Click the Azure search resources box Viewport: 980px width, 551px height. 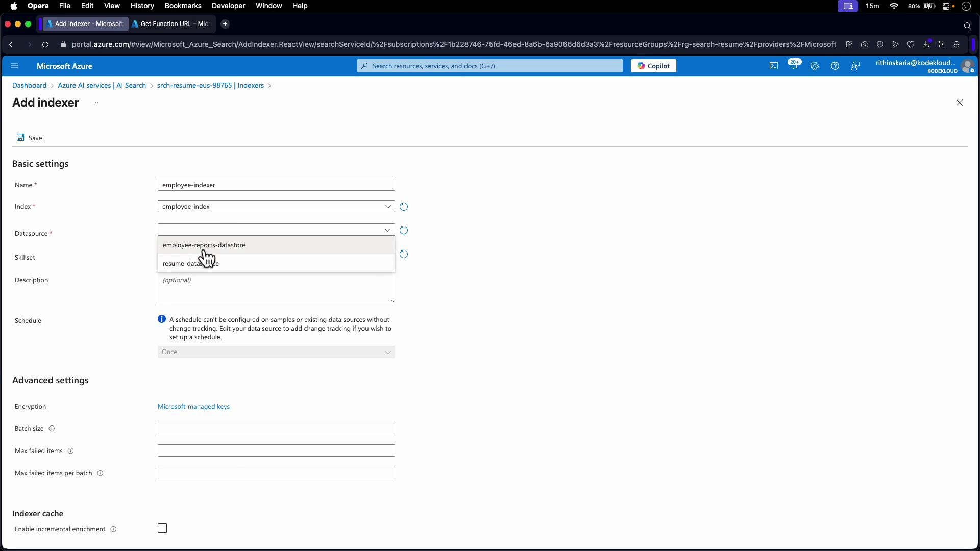tap(490, 66)
